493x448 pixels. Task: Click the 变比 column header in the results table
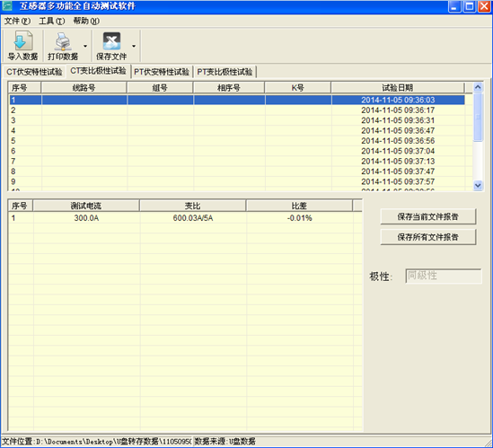(x=193, y=206)
